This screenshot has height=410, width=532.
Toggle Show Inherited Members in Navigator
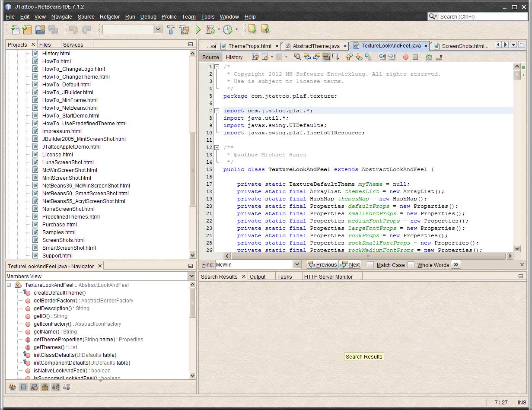tap(13, 387)
